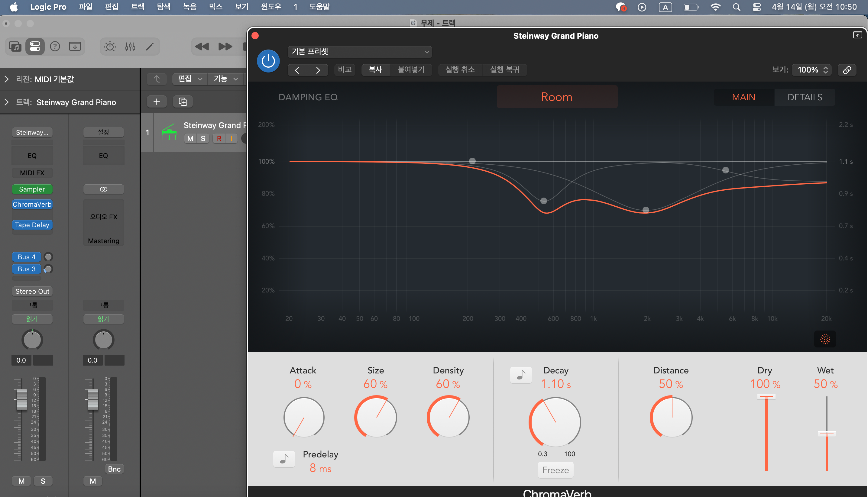Open the 믹스 menu

[x=215, y=7]
